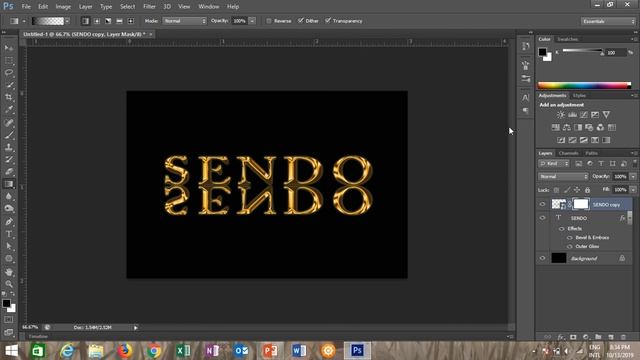Create a new layer
The image size is (640, 360).
tap(611, 337)
